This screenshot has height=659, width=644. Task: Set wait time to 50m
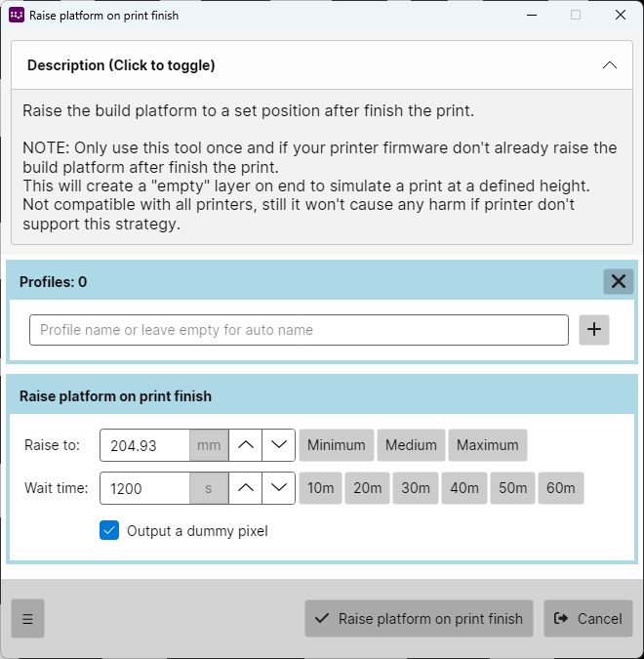click(512, 488)
